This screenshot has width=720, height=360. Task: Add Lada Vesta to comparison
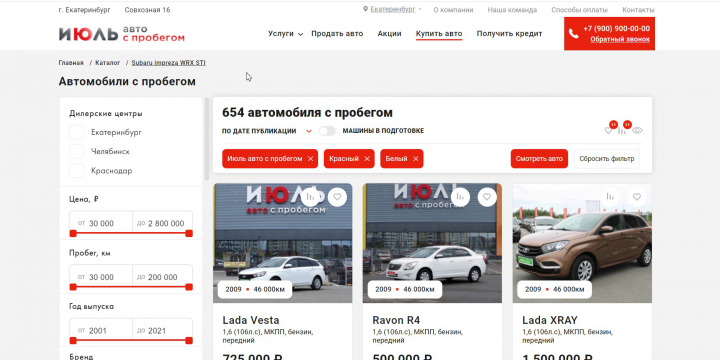pos(311,197)
